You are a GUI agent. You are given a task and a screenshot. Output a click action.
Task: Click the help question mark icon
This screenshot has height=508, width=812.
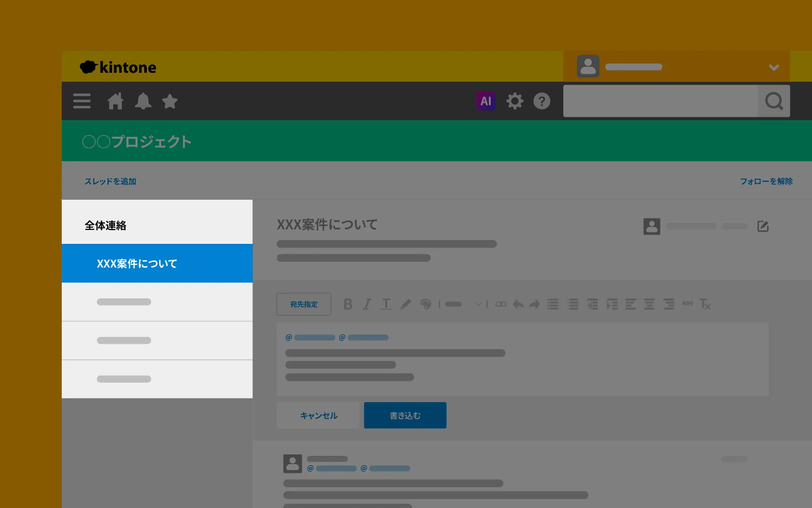tap(542, 101)
